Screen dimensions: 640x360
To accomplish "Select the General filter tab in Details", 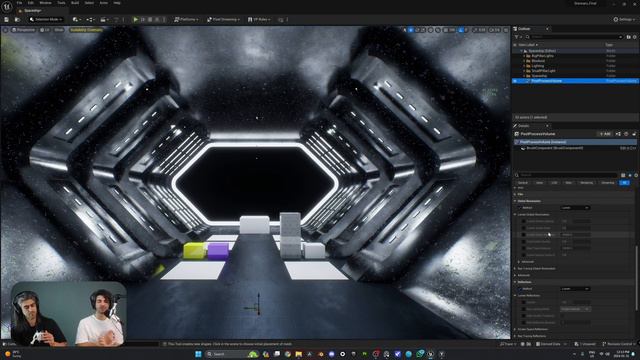I will (523, 182).
